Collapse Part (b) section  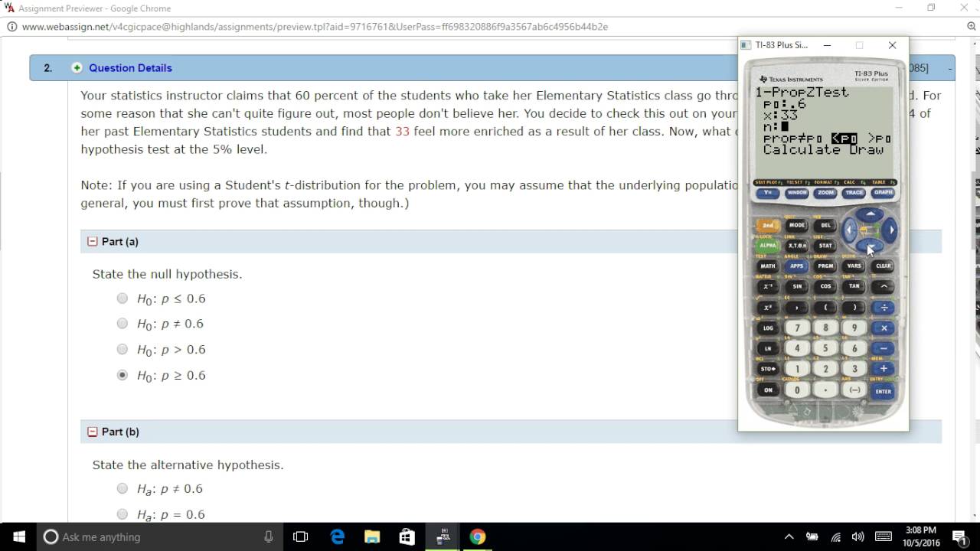(93, 432)
